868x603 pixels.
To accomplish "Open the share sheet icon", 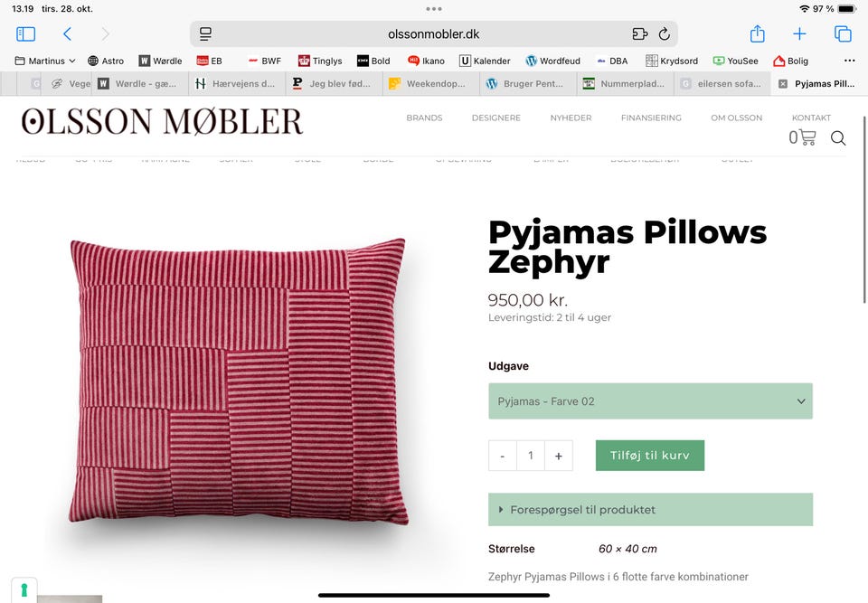I will tap(758, 33).
